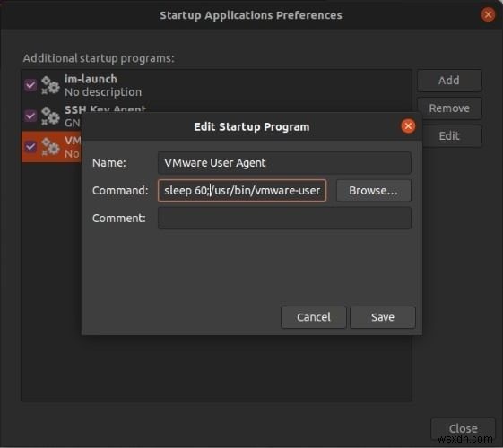This screenshot has width=503, height=448.
Task: Focus the Name field with VMware User Agent
Action: [284, 163]
